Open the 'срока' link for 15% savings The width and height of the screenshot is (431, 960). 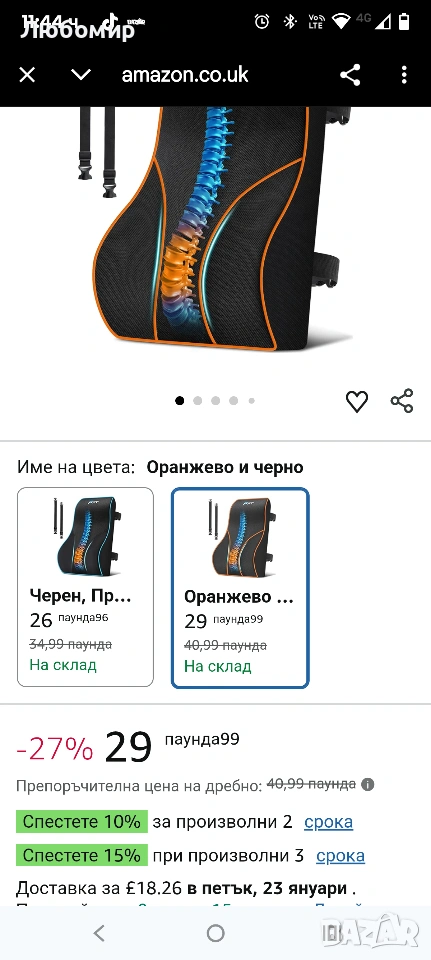coord(340,855)
